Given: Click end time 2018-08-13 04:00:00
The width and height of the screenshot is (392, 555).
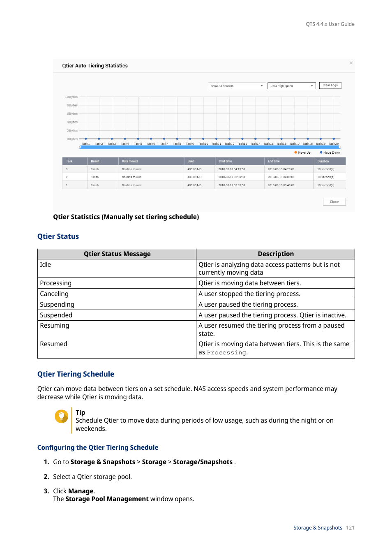Looking at the screenshot, I should coord(281,177).
